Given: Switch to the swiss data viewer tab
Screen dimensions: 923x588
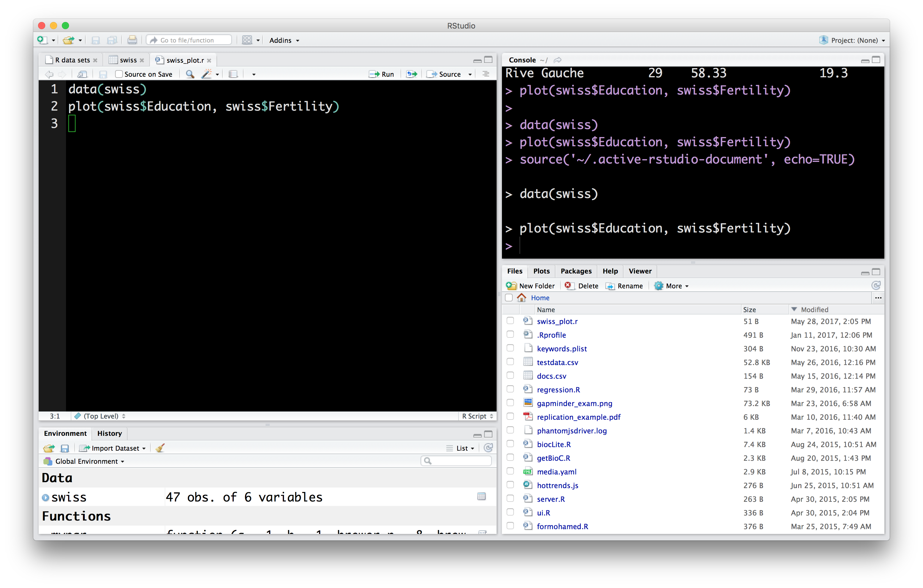Looking at the screenshot, I should (x=127, y=60).
